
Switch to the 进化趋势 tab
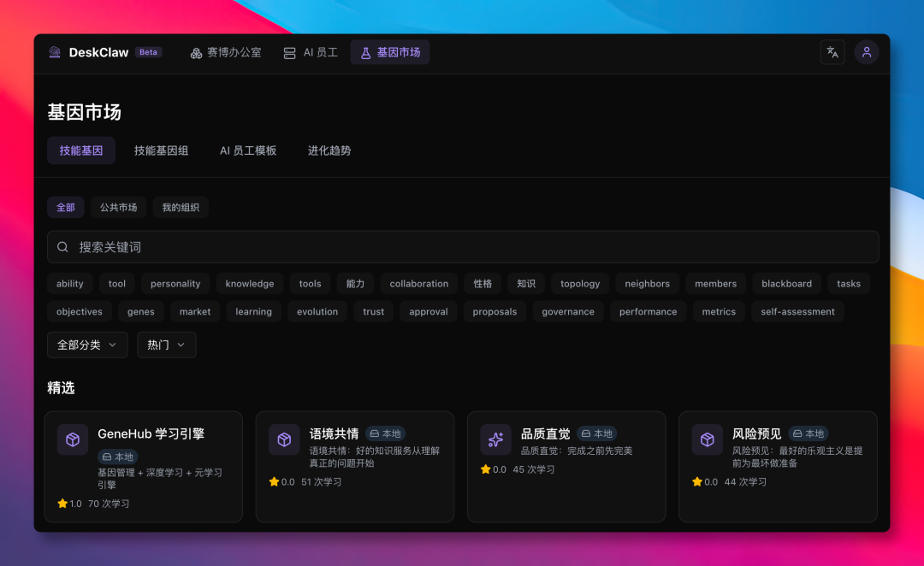click(x=329, y=150)
